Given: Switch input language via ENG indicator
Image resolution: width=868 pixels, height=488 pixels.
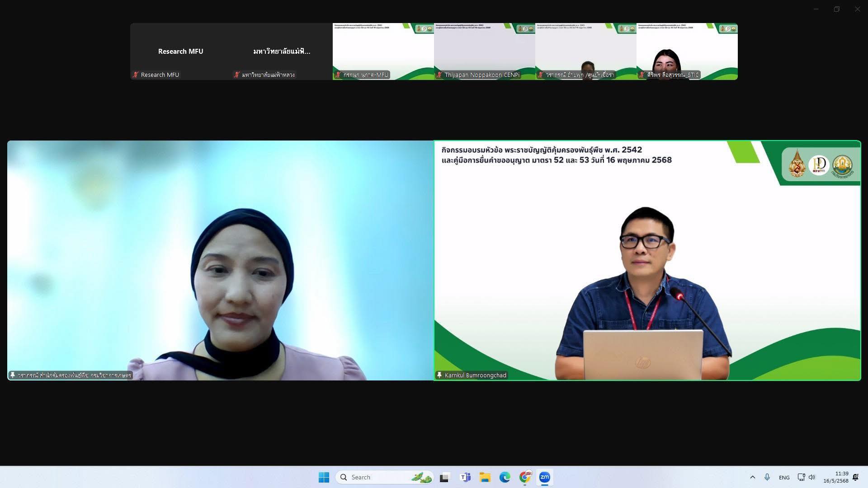Looking at the screenshot, I should coord(784,477).
